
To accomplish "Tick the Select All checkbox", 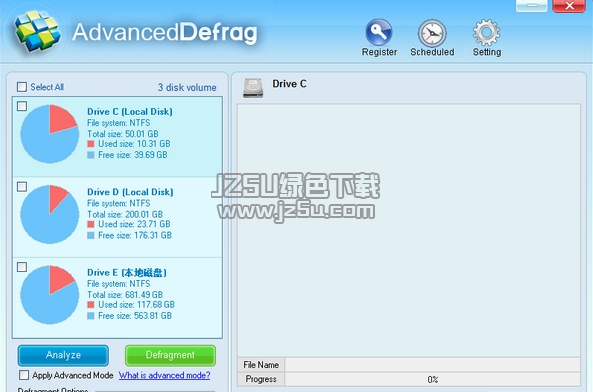I will 22,87.
